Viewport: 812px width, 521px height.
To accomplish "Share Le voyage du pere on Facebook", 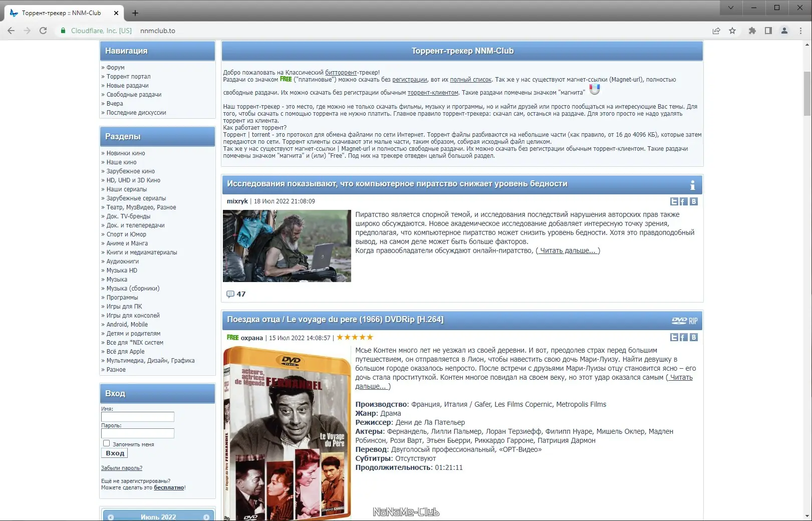I will pyautogui.click(x=684, y=337).
